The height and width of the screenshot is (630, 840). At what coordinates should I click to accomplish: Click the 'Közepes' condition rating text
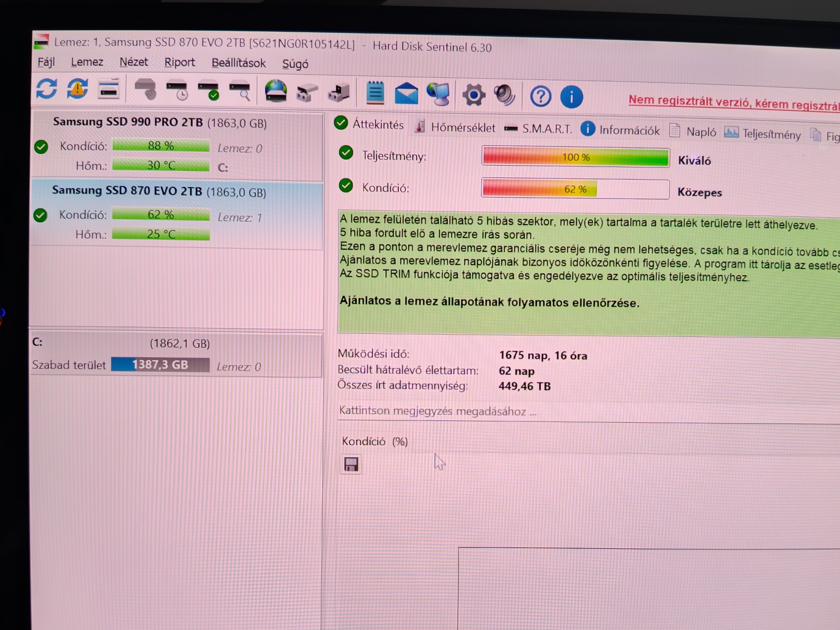[699, 192]
